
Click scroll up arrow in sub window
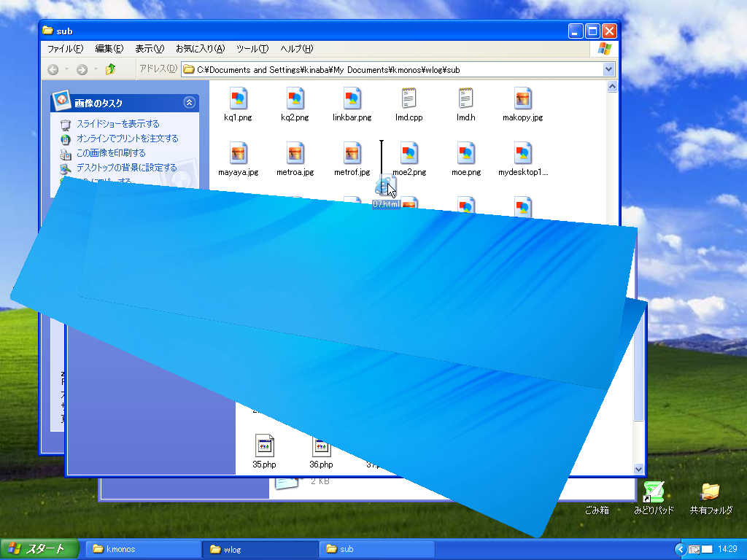pos(612,86)
